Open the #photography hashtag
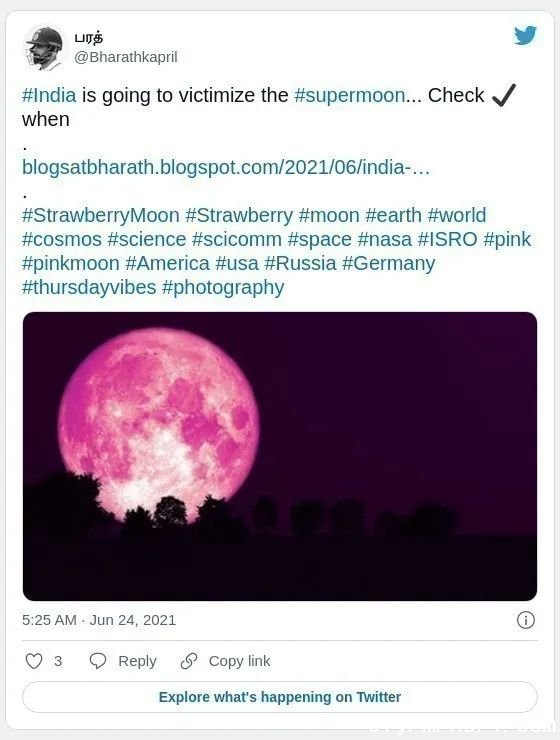The width and height of the screenshot is (560, 740). [223, 287]
